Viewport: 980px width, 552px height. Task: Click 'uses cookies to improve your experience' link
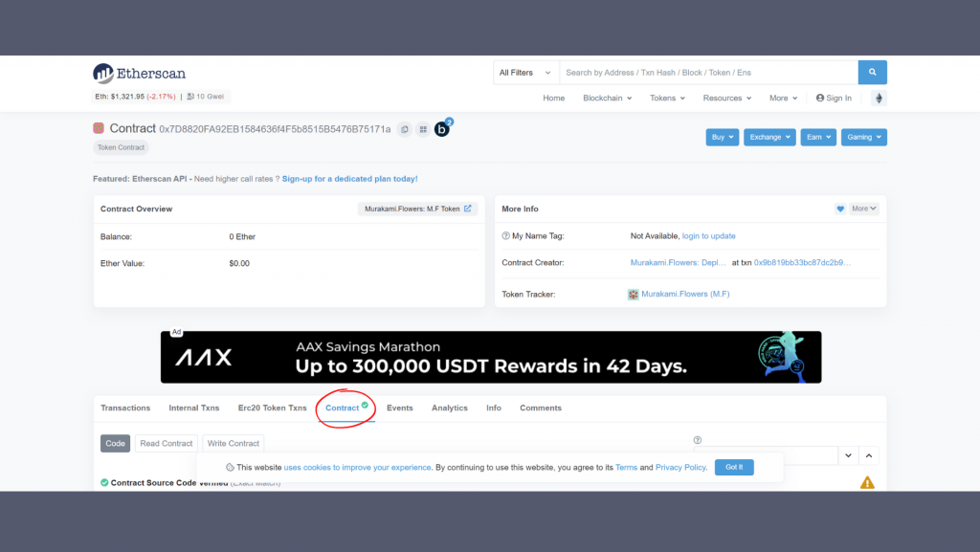pos(357,467)
